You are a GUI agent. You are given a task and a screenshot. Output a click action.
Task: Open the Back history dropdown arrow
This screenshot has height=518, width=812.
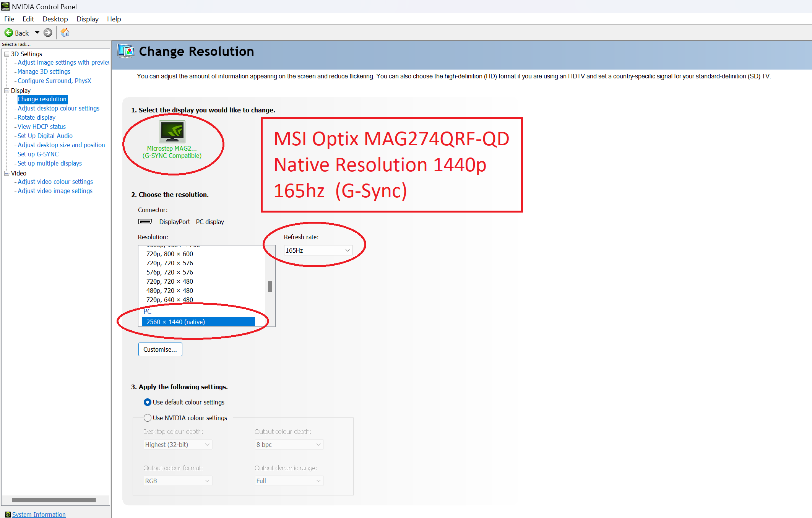[37, 33]
